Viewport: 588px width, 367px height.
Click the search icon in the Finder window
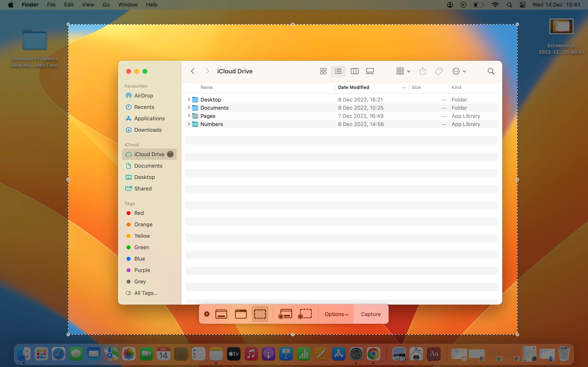coord(491,71)
